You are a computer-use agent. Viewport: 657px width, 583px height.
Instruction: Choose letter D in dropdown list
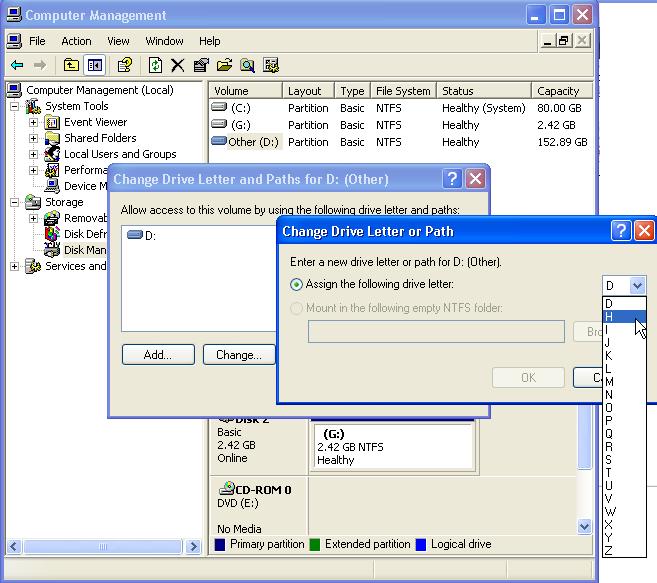tap(624, 303)
